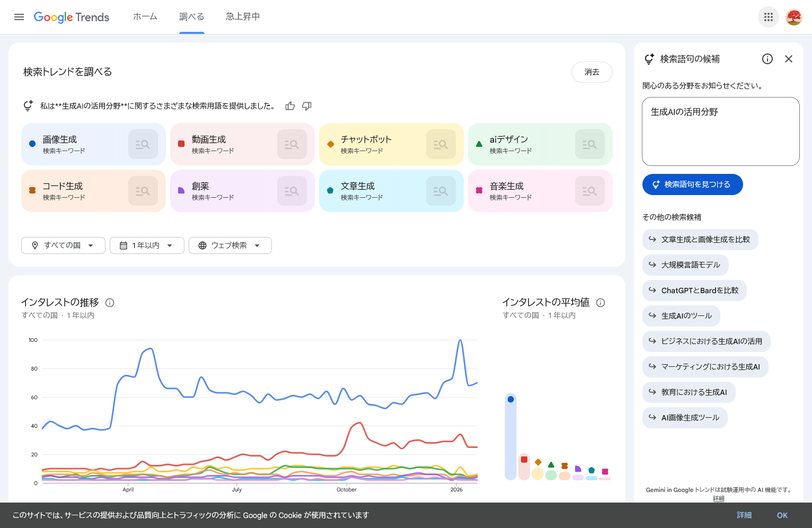The height and width of the screenshot is (528, 812).
Task: Open the 1年以内 time range dropdown
Action: (147, 245)
